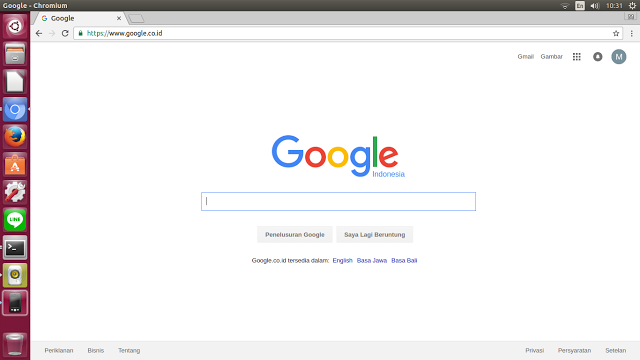The width and height of the screenshot is (640, 360).
Task: Bookmark this page with star icon
Action: (x=616, y=33)
